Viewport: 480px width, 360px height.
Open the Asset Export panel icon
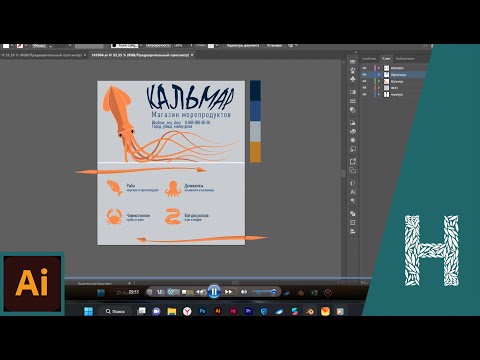click(x=353, y=162)
